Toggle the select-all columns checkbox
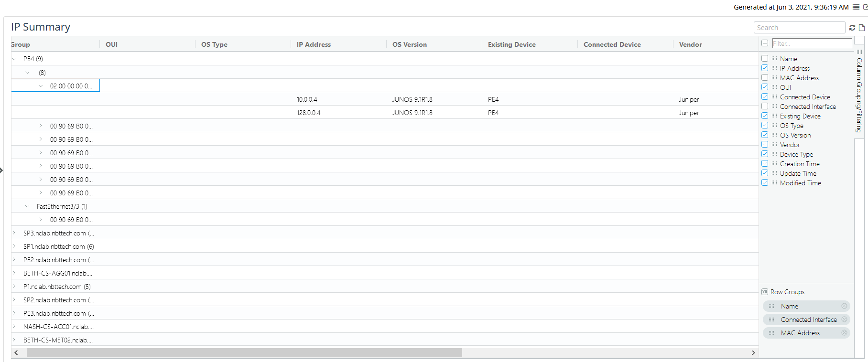 [x=765, y=43]
